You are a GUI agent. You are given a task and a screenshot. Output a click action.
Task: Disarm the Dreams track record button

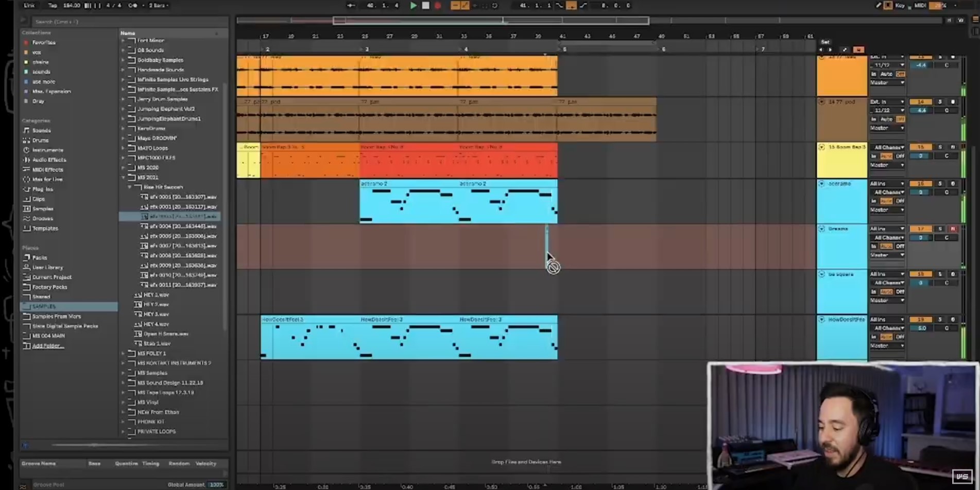pyautogui.click(x=953, y=229)
